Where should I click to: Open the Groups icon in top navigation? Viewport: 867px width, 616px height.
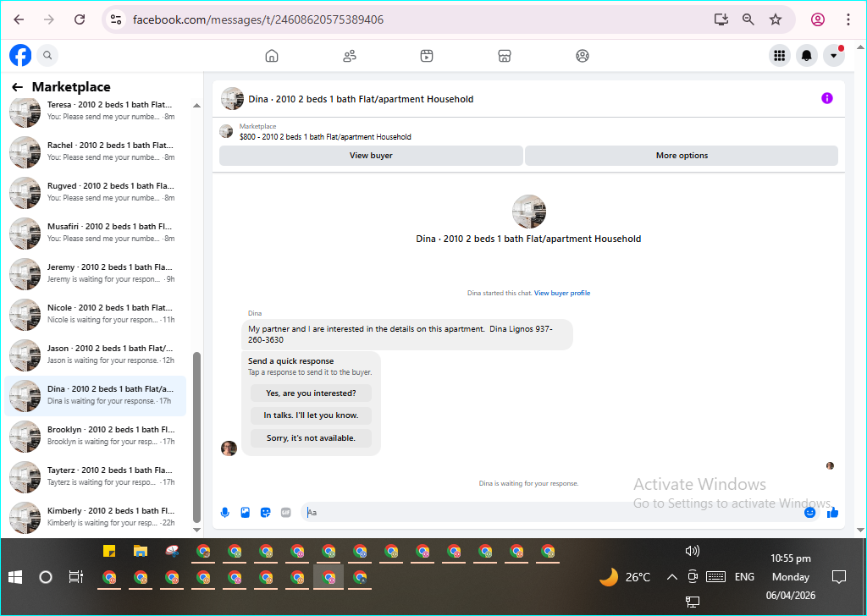tap(583, 56)
